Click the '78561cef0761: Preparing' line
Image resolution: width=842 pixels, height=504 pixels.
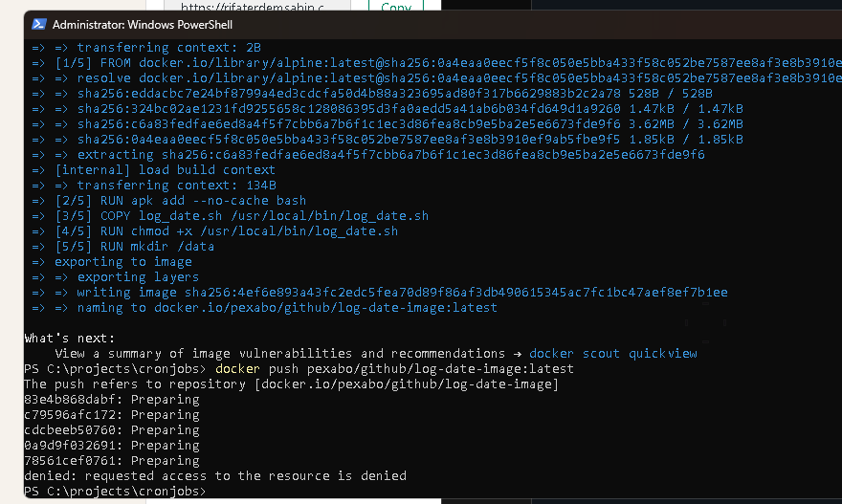click(x=112, y=461)
